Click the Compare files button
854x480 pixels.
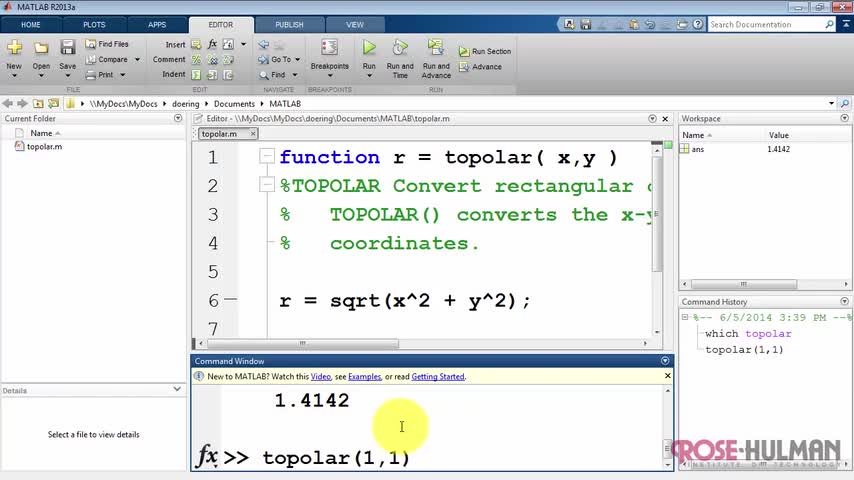[107, 59]
